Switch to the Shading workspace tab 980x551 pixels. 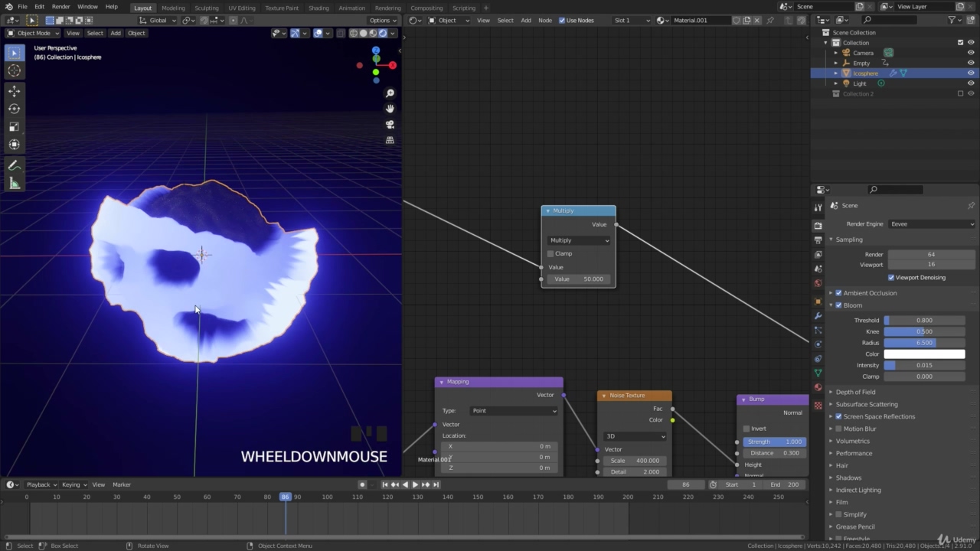pyautogui.click(x=318, y=8)
